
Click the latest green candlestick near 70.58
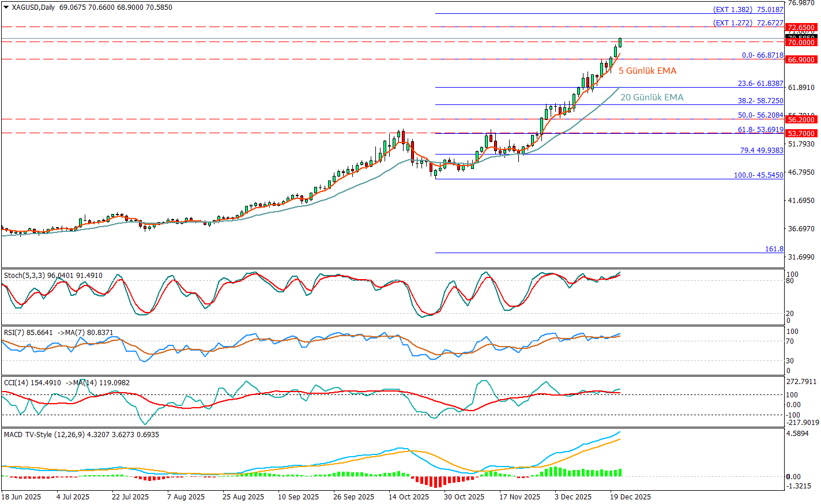(620, 43)
